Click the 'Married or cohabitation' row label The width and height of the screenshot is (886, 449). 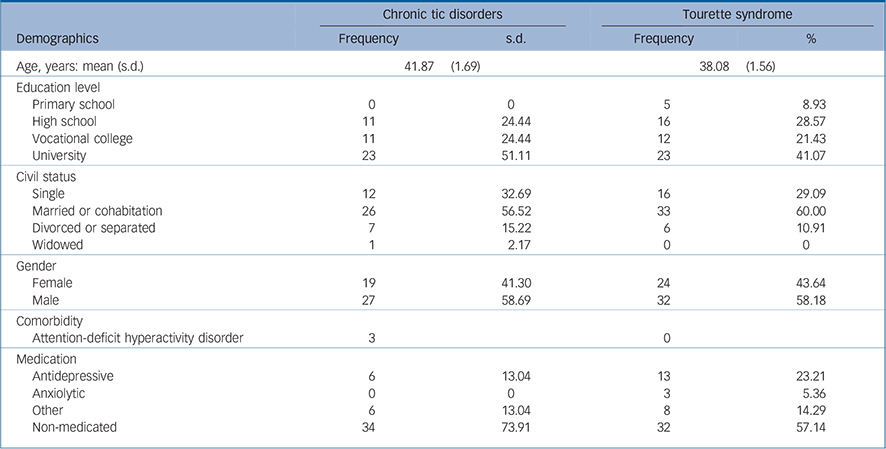(97, 211)
